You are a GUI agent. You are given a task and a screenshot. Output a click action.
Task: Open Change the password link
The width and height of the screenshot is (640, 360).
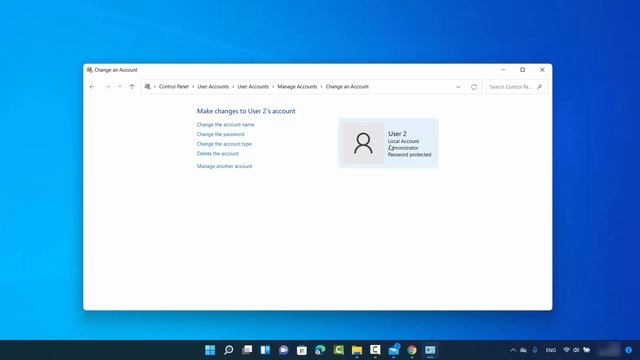(220, 134)
